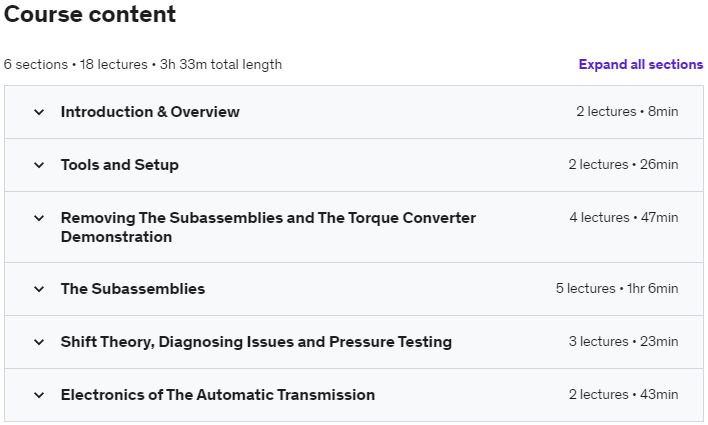Click the 2 lectures • 26min label

pos(623,165)
